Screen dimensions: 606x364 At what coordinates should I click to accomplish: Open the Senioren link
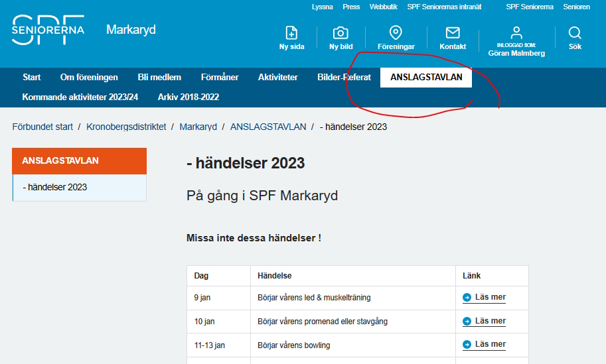[x=576, y=7]
